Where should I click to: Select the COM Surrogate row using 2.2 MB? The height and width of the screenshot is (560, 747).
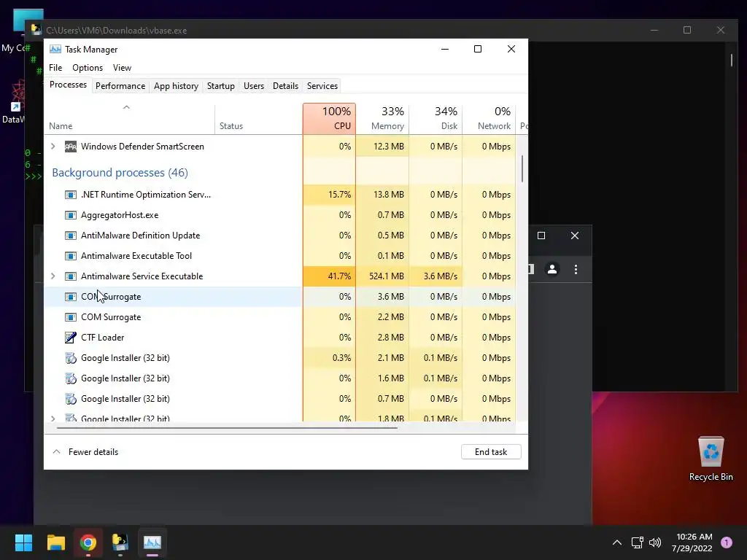click(280, 317)
